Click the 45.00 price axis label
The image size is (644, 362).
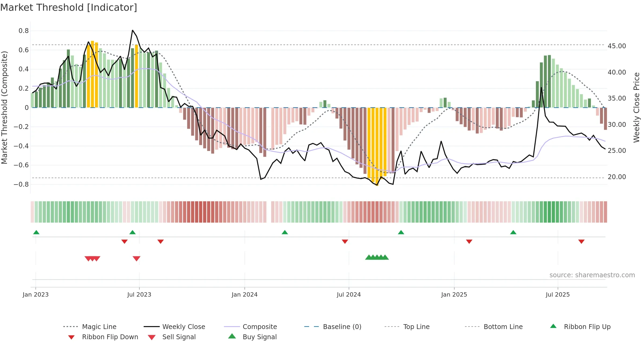617,46
